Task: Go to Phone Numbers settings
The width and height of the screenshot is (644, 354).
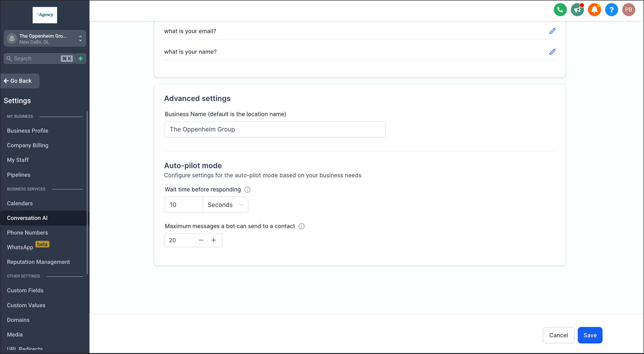Action: point(28,233)
